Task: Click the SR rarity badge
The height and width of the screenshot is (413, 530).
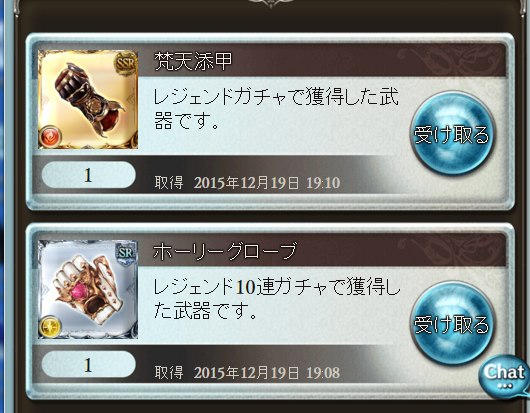Action: pos(126,253)
